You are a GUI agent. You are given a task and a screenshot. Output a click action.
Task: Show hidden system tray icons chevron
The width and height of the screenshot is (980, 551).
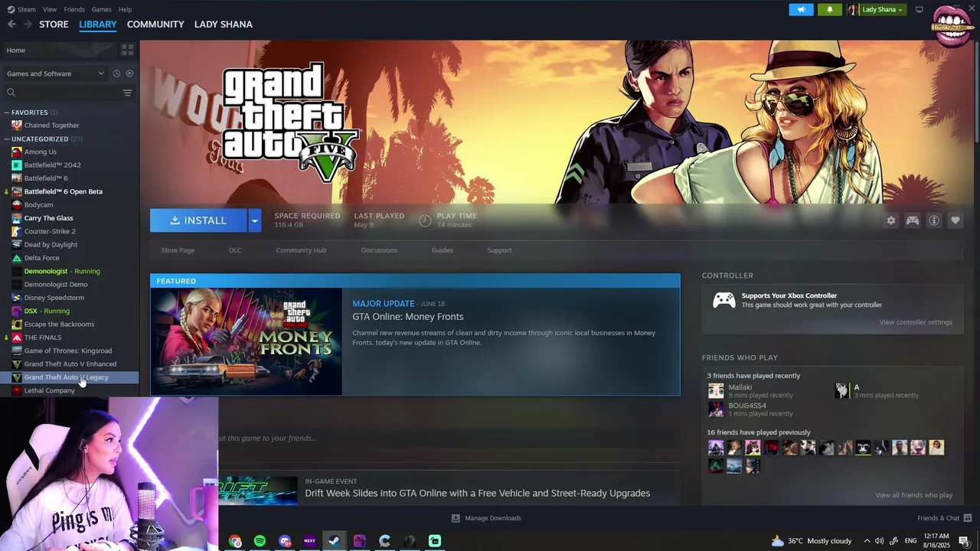pyautogui.click(x=867, y=541)
